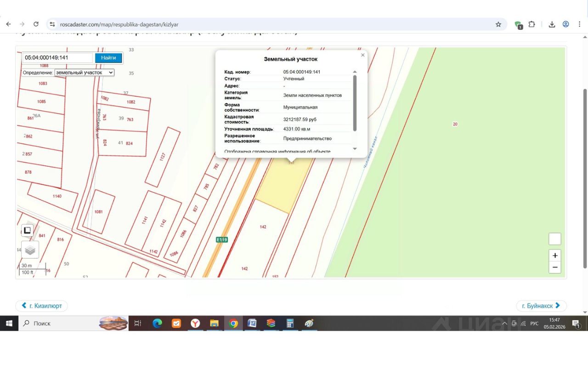Click the cadastral number value 05:04:000149:141 in popup

[x=302, y=72]
